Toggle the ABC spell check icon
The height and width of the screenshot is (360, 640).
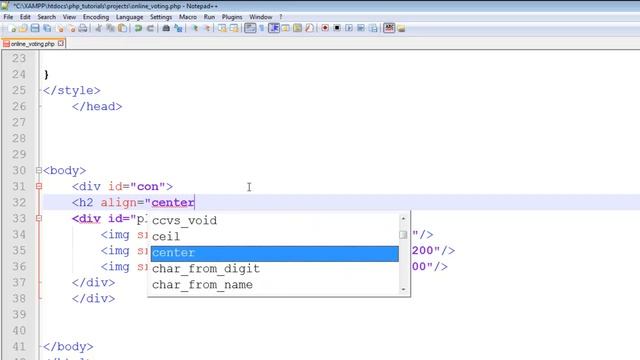coord(389,28)
